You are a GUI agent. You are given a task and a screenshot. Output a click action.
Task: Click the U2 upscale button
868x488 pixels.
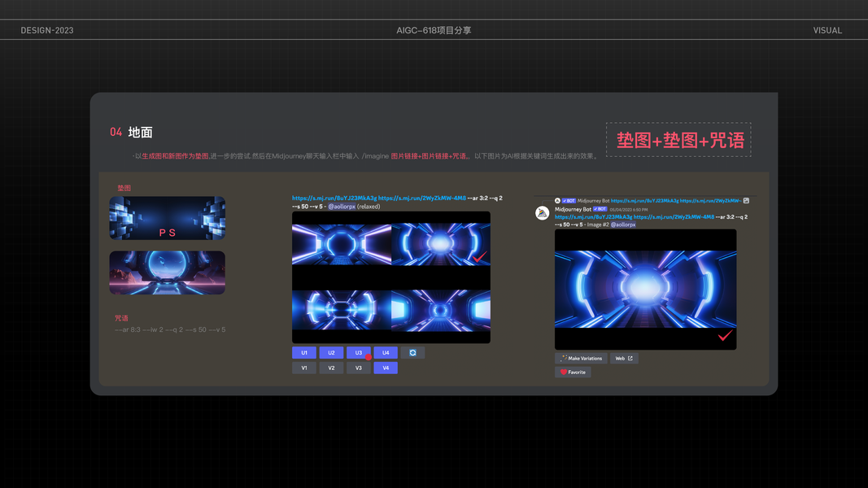point(331,352)
